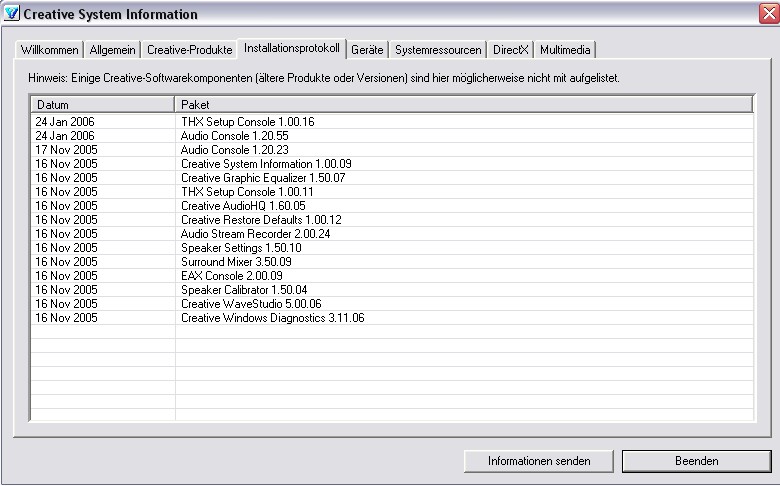Select the Creative-Produkte tab
The width and height of the screenshot is (780, 486).
click(x=190, y=50)
